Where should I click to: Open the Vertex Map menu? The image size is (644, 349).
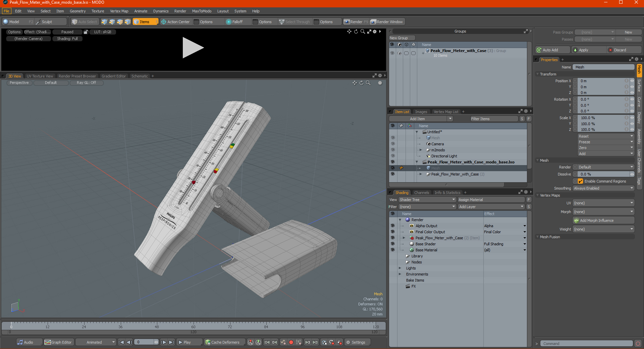pos(119,11)
